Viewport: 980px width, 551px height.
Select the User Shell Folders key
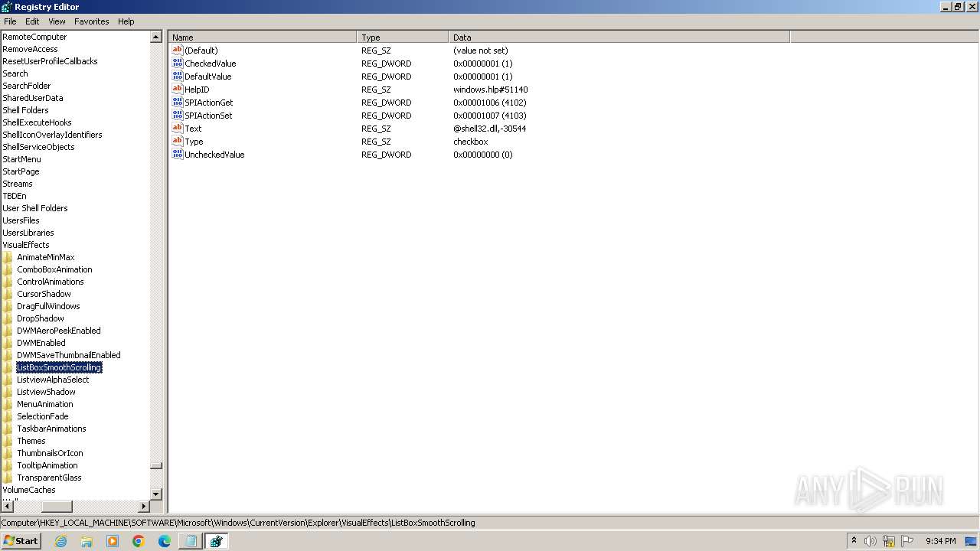(35, 208)
